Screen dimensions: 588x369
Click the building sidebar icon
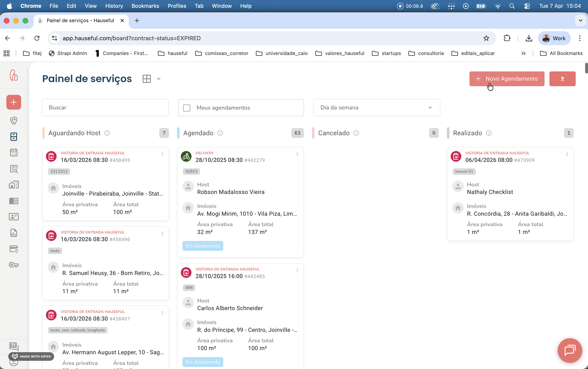pyautogui.click(x=14, y=185)
